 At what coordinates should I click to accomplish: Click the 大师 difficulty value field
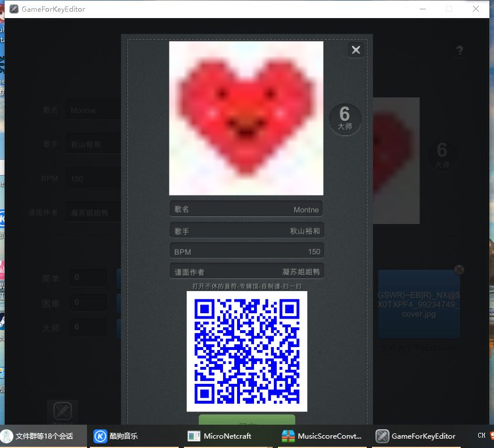click(88, 327)
